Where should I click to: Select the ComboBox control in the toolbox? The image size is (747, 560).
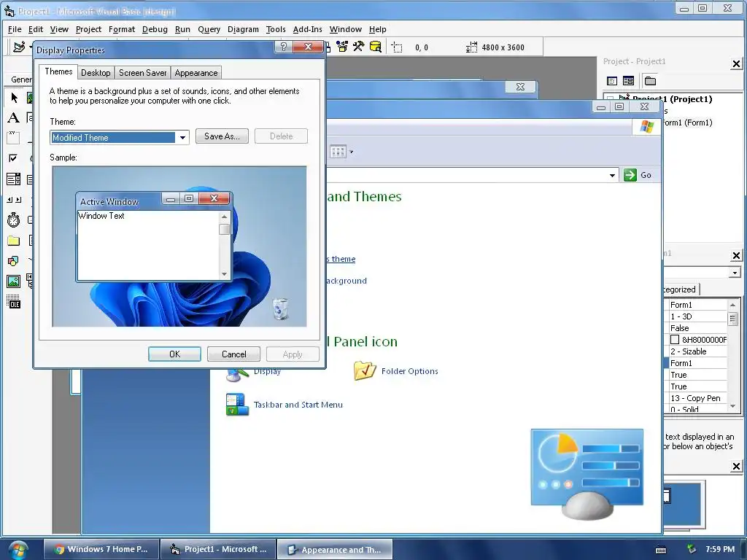click(13, 179)
